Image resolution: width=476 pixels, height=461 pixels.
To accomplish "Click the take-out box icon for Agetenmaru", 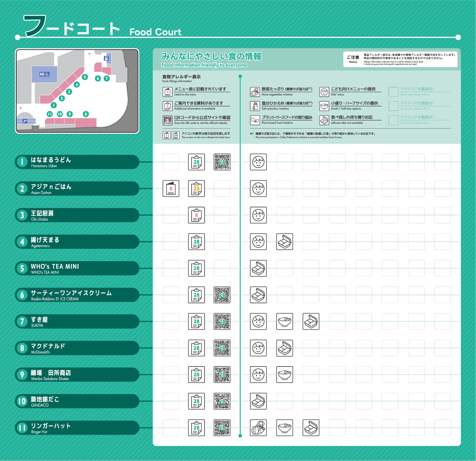I will coord(284,242).
